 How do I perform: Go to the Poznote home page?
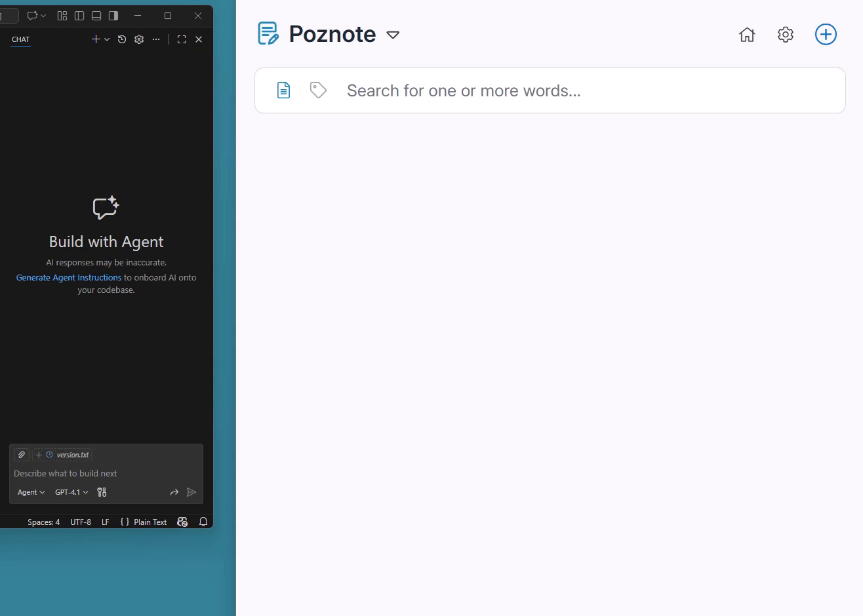pos(747,34)
